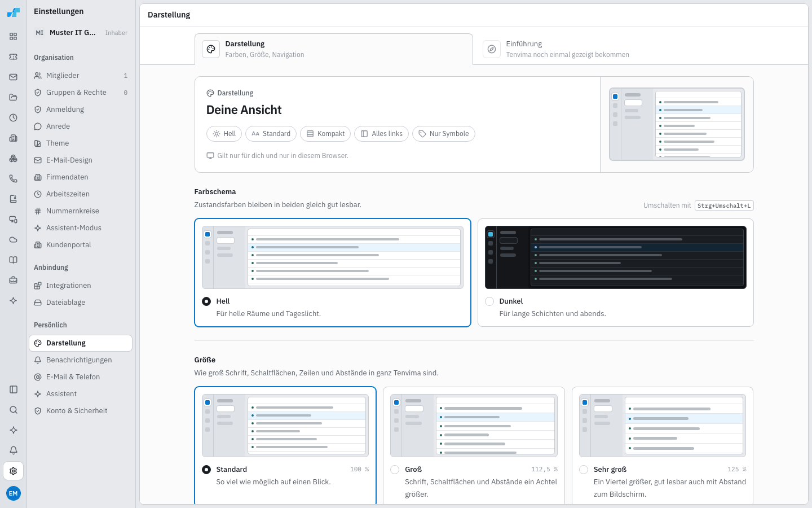
Task: Open search via the magnifier icon
Action: tap(14, 410)
